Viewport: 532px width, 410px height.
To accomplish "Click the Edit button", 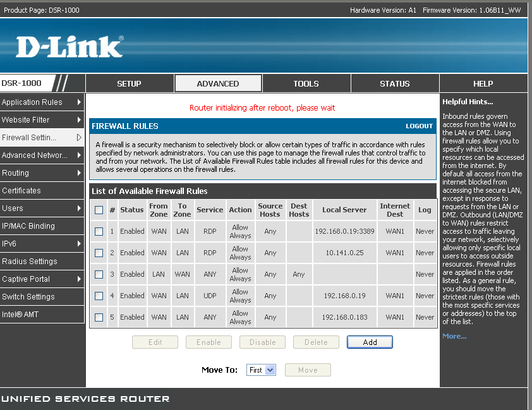I will coord(155,342).
